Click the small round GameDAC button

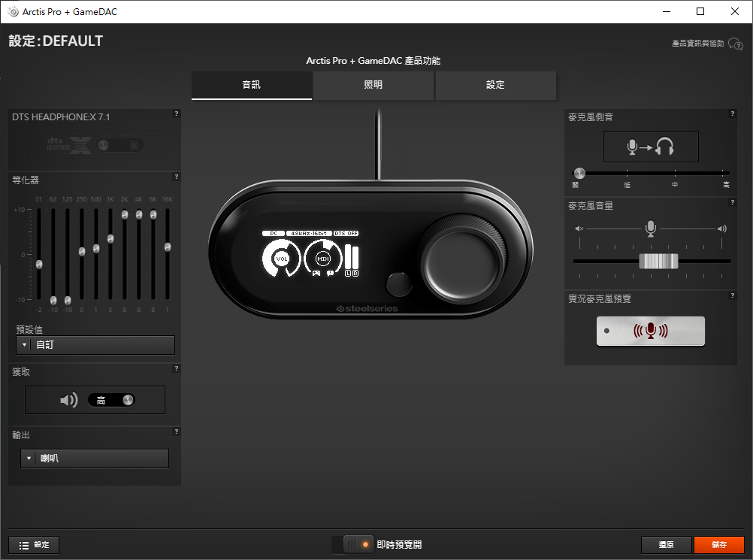[398, 284]
